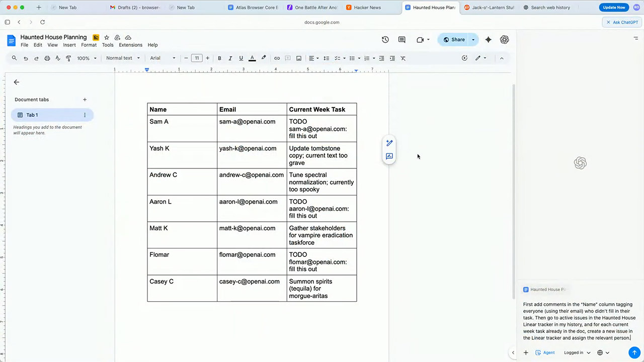Star the Haunted House Planning document
The image size is (644, 362).
pyautogui.click(x=106, y=37)
